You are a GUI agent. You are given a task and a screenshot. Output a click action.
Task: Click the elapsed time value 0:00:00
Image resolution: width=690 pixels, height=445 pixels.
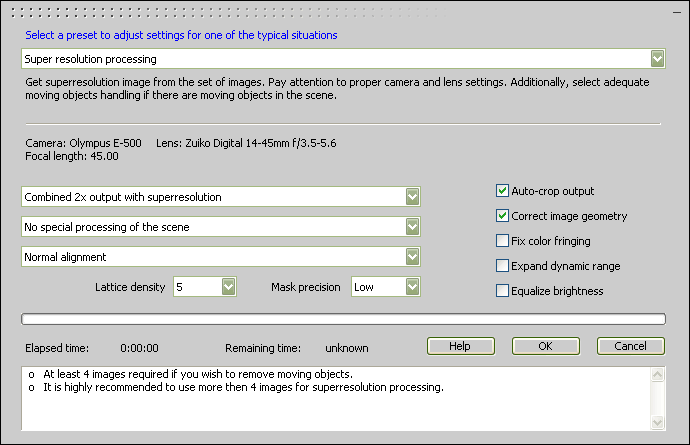click(x=139, y=348)
